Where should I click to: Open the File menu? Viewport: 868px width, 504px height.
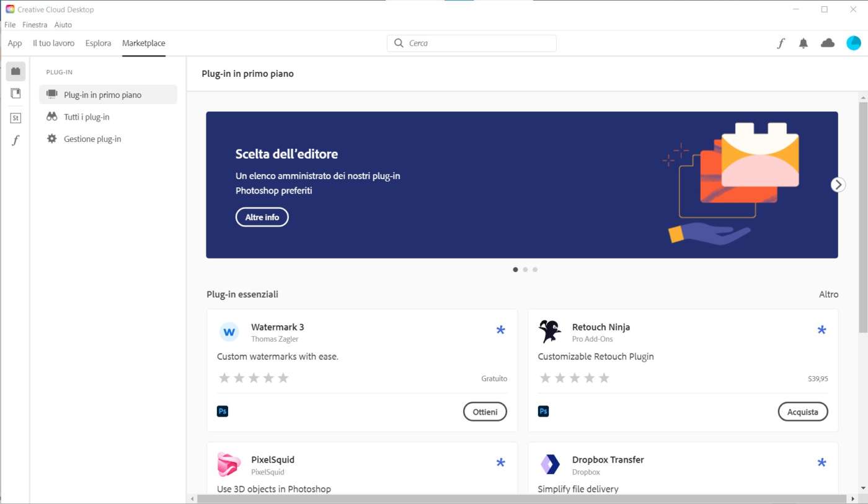[x=9, y=25]
